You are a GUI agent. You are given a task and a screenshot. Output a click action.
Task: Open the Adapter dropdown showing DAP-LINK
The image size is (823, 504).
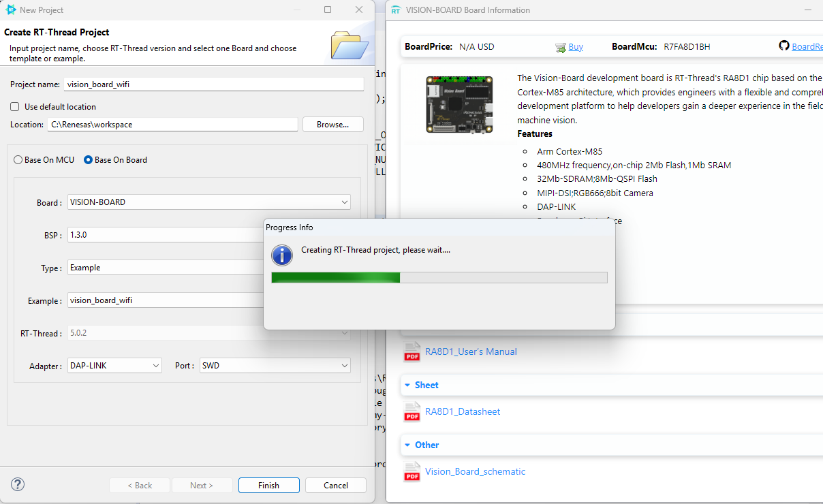pyautogui.click(x=114, y=366)
